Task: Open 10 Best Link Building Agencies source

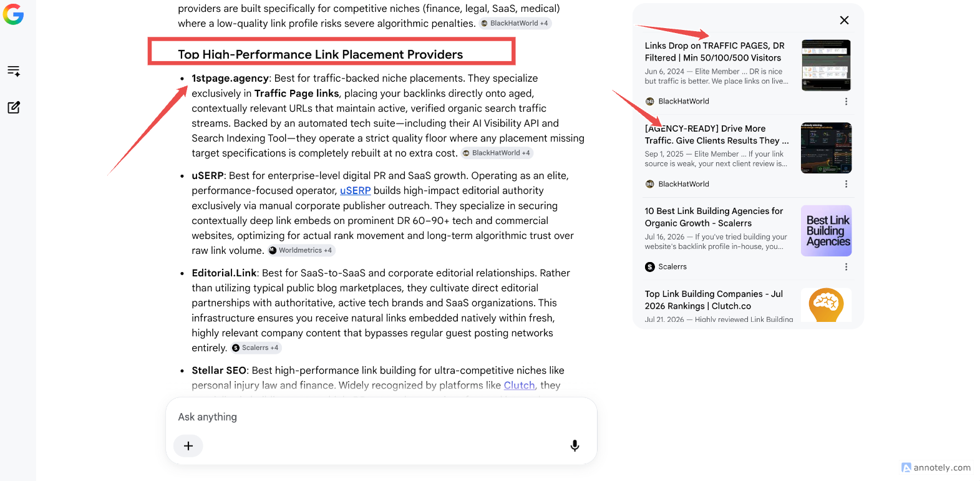Action: [714, 217]
